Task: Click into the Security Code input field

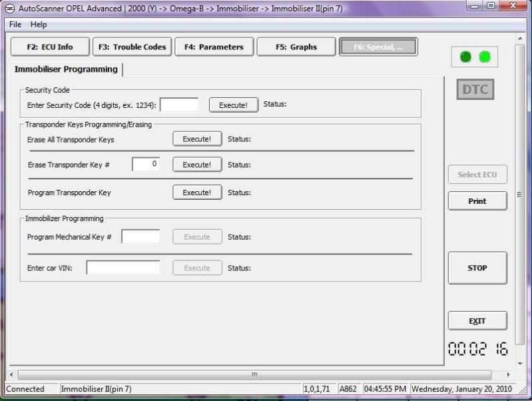Action: pyautogui.click(x=179, y=105)
